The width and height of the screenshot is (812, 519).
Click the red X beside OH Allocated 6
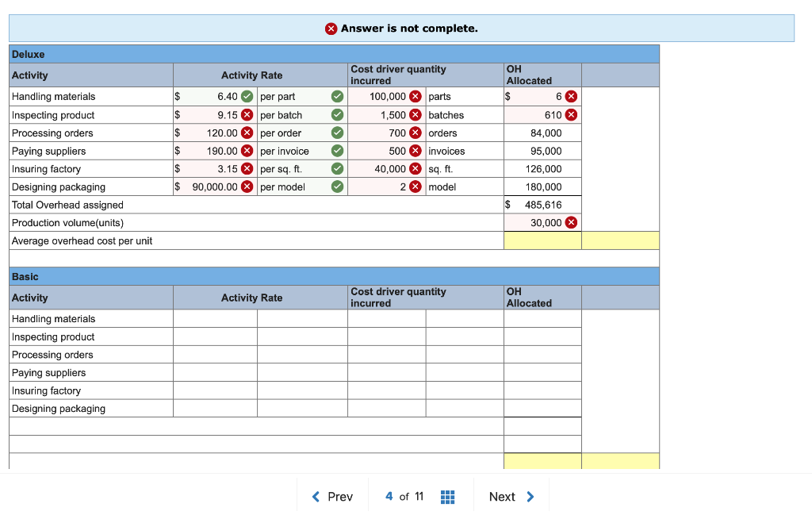point(571,97)
